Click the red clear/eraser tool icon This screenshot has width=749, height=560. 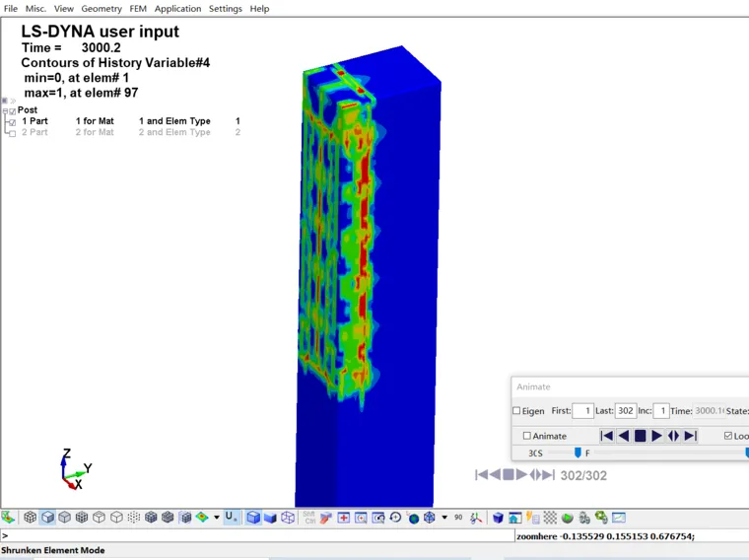(326, 518)
